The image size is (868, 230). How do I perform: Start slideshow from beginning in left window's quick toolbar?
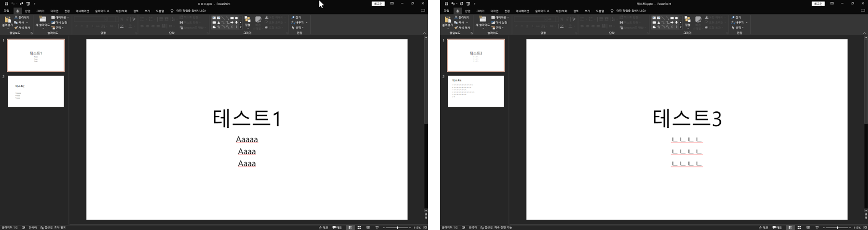click(x=28, y=3)
